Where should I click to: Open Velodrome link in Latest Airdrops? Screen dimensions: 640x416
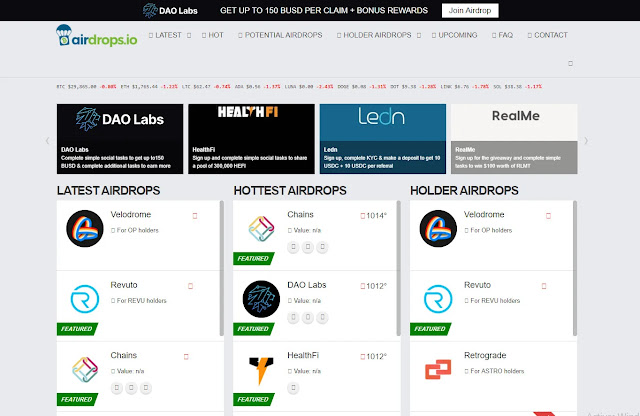[x=131, y=214]
